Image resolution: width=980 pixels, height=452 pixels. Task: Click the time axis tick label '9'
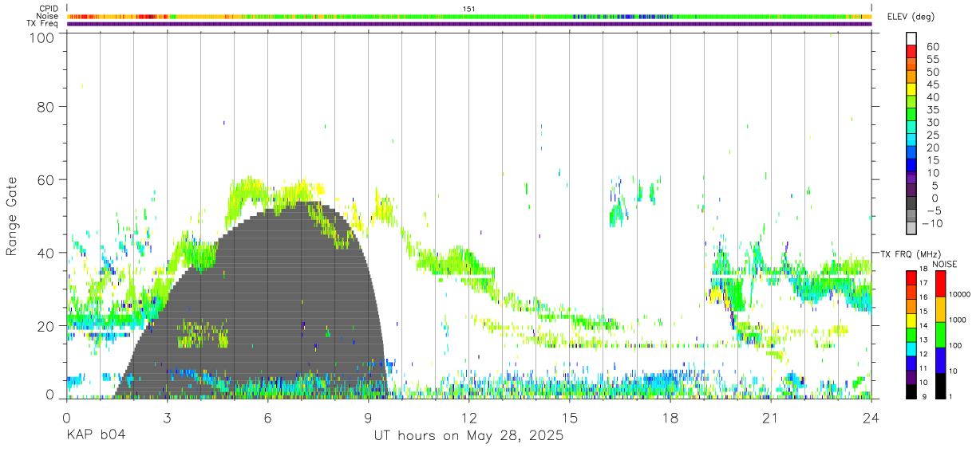368,419
